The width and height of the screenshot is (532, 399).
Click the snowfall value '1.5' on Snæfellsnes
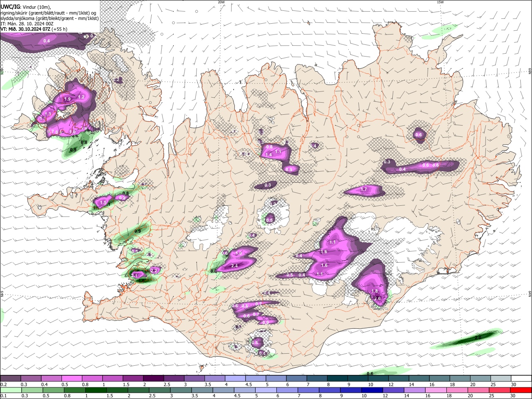103,202
